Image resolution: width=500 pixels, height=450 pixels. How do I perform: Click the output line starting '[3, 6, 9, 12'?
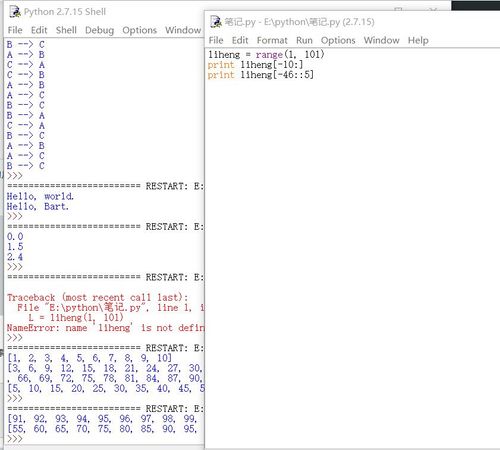tap(105, 368)
